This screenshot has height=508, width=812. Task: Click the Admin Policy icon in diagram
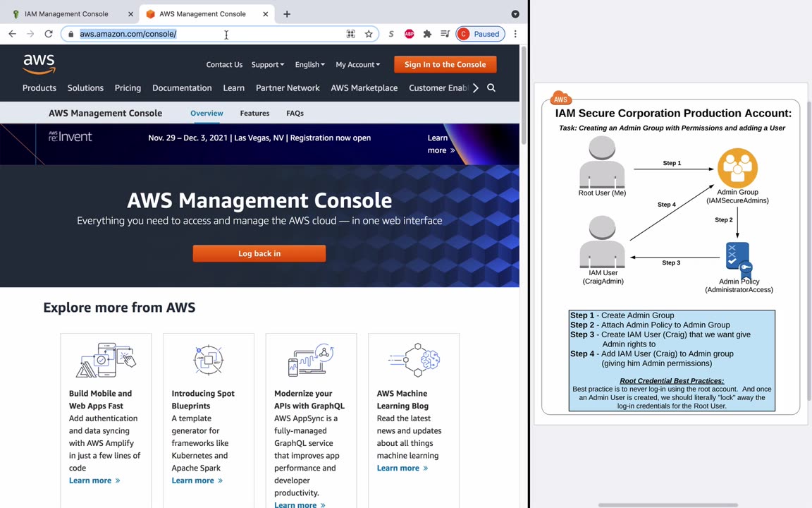739,259
